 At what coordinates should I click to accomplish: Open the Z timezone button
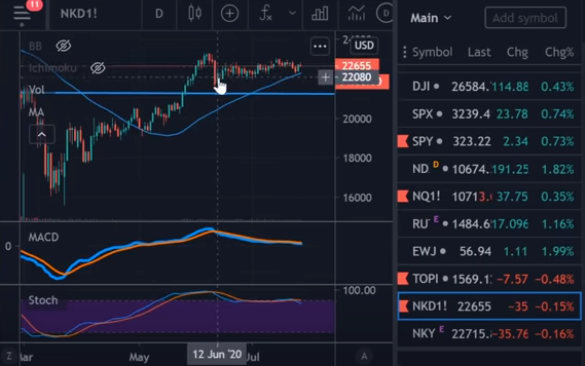point(9,356)
